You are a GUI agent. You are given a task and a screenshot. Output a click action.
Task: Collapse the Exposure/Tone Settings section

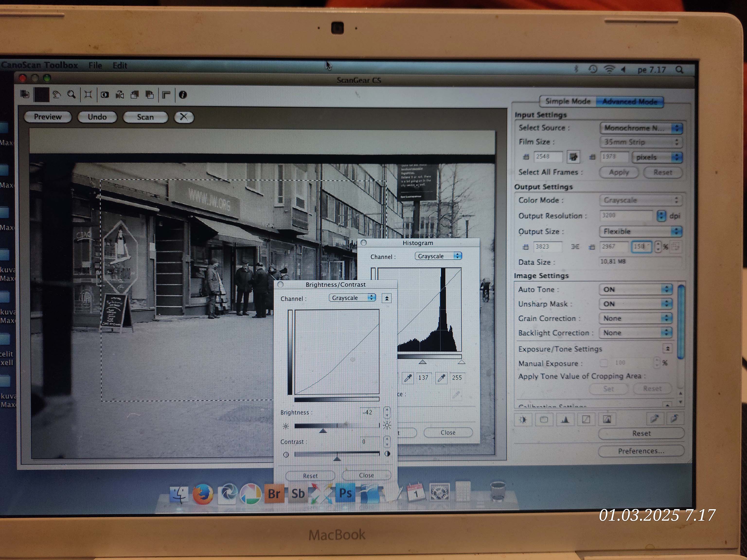coord(667,349)
